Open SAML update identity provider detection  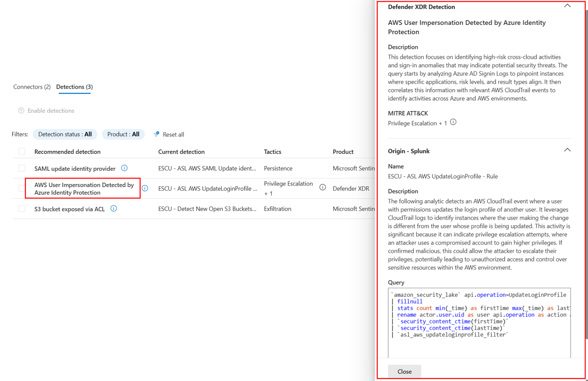pos(75,168)
